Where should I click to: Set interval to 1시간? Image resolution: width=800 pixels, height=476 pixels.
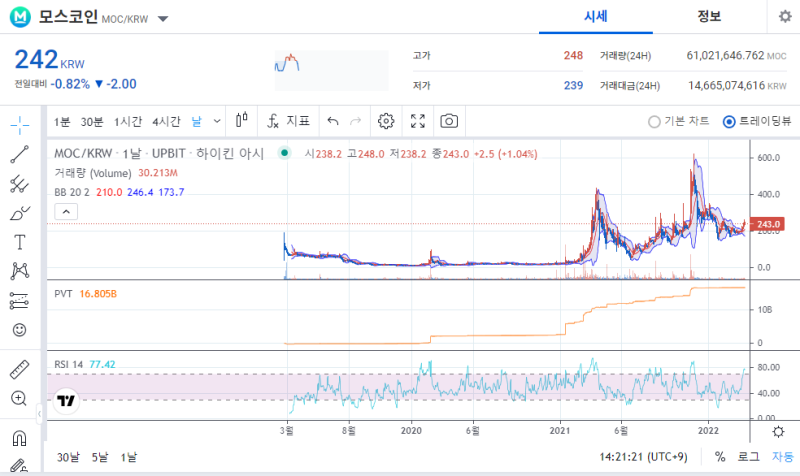pyautogui.click(x=128, y=121)
